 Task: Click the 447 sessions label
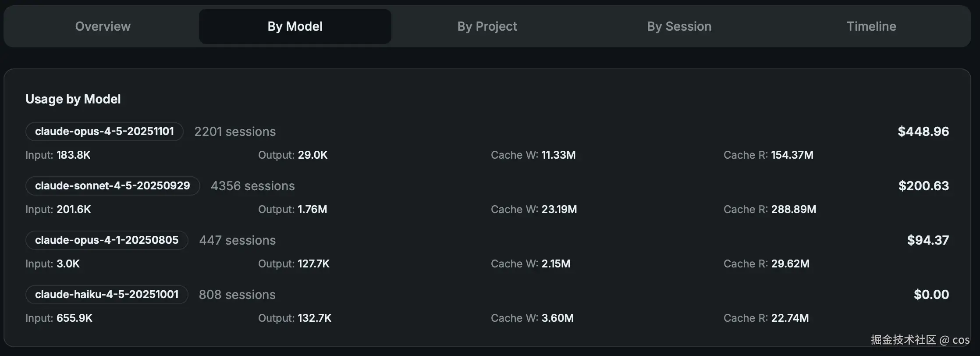237,240
